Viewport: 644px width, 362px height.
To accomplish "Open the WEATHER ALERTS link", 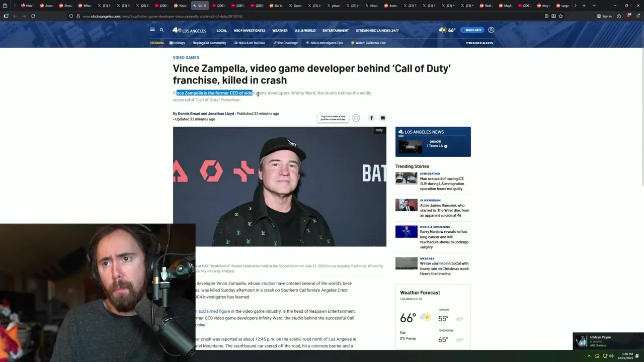I will [479, 43].
